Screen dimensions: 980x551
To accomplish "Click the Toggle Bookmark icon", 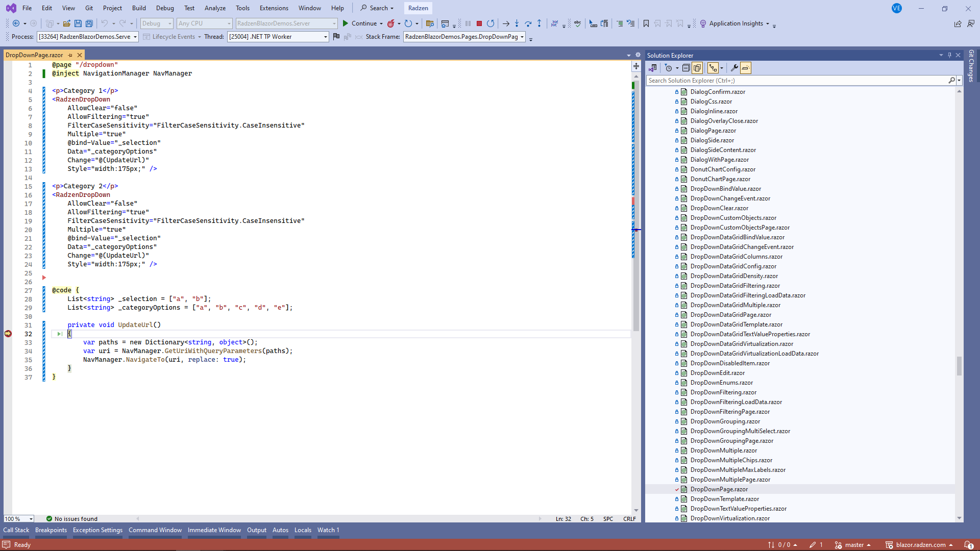I will 646,23.
